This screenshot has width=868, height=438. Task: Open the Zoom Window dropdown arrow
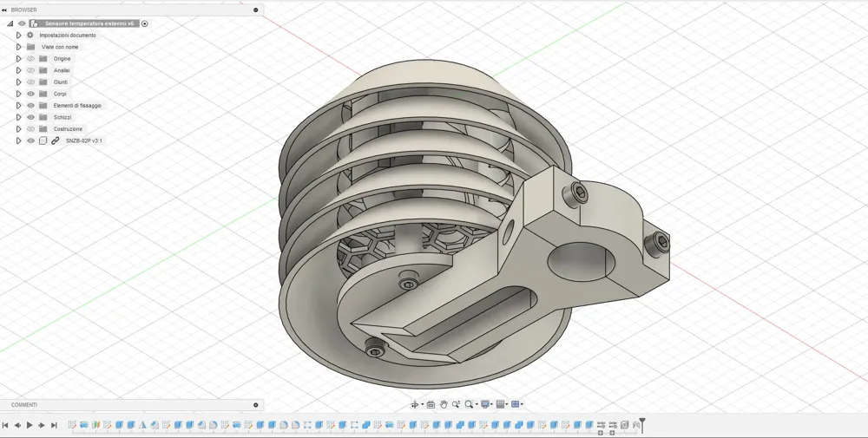pos(477,405)
